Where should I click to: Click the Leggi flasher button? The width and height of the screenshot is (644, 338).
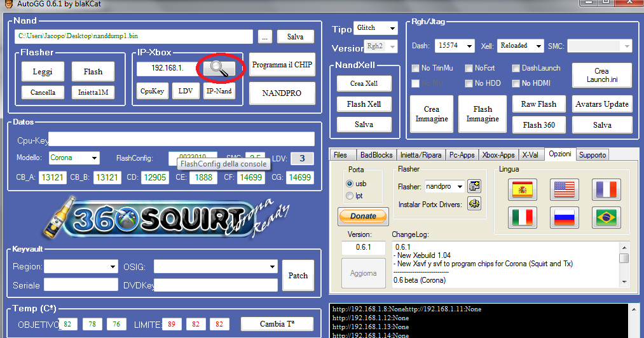tap(43, 72)
